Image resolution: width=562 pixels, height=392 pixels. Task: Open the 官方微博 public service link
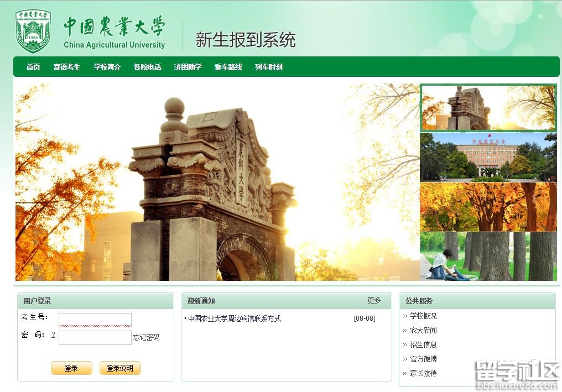click(x=423, y=359)
